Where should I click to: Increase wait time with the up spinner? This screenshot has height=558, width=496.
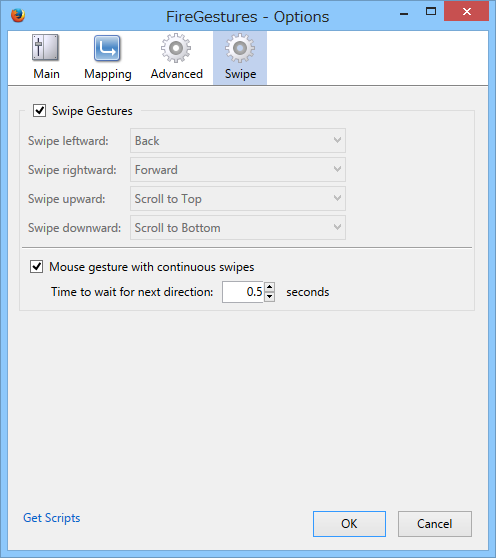click(x=270, y=287)
